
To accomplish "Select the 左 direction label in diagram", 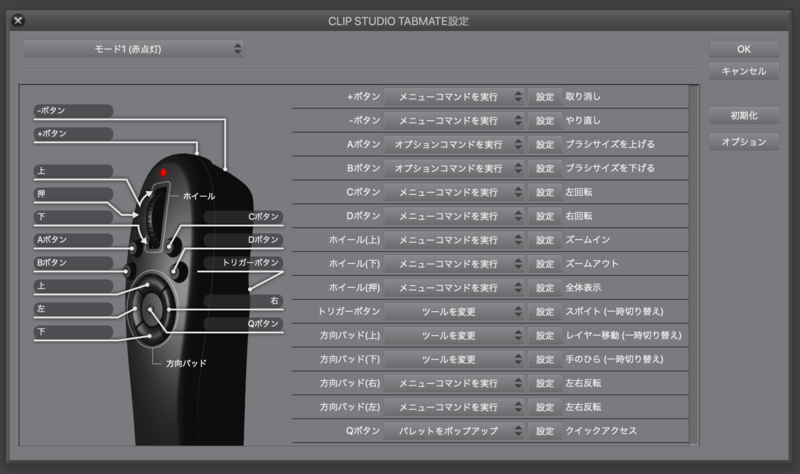I will point(73,309).
